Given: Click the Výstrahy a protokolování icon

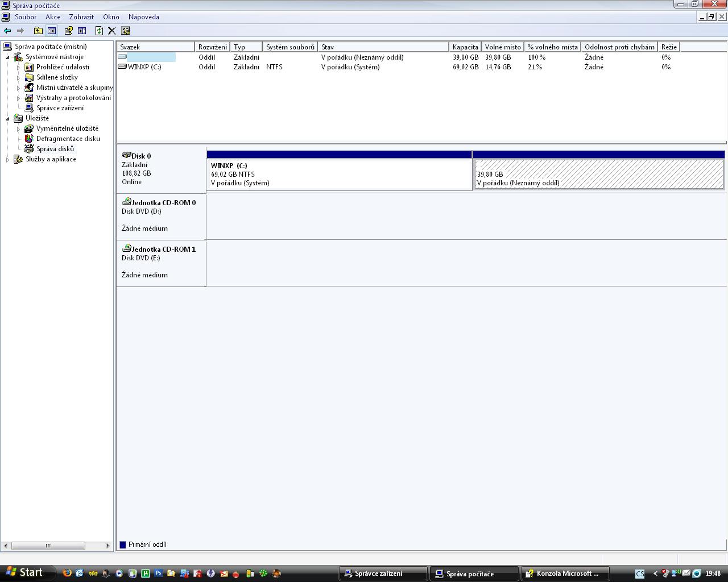Looking at the screenshot, I should [x=29, y=98].
